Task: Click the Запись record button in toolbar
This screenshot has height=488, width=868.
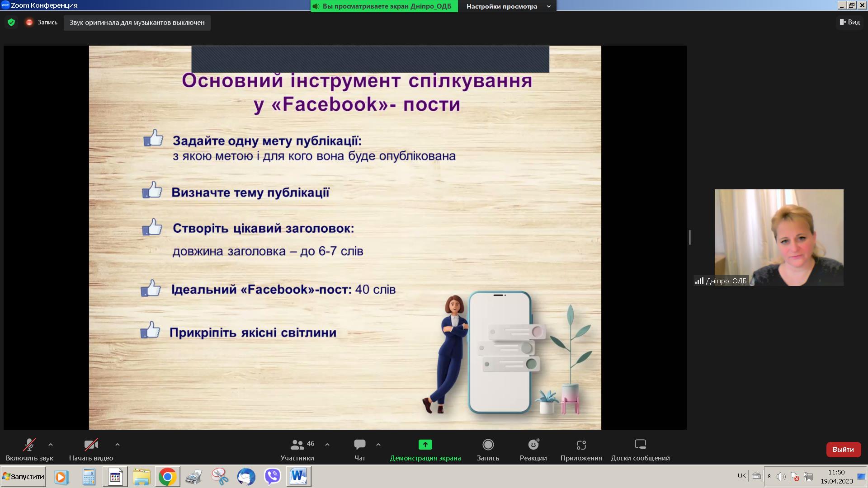Action: pyautogui.click(x=488, y=450)
